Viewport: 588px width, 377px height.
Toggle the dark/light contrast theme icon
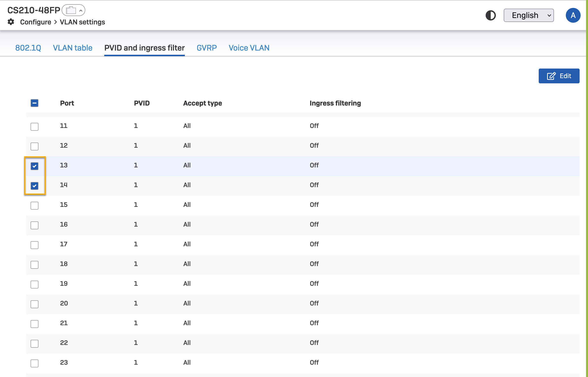tap(490, 15)
